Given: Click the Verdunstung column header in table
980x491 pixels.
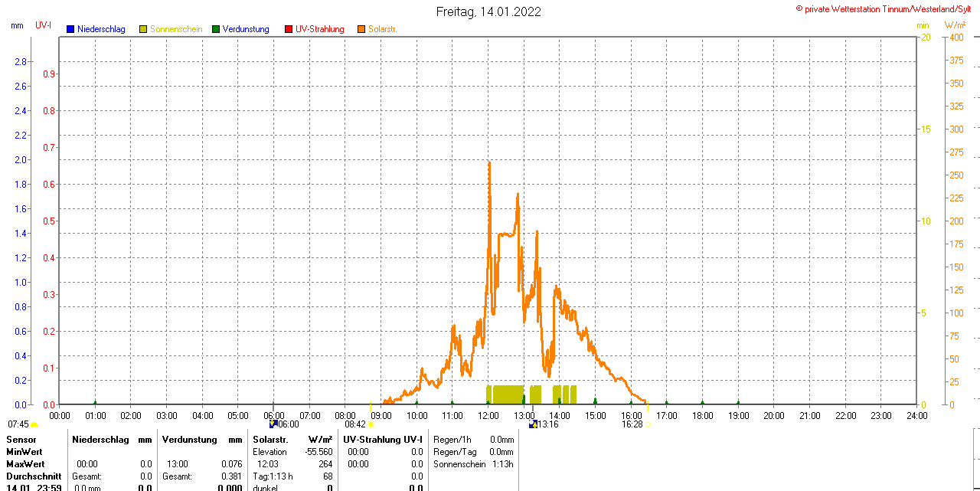Looking at the screenshot, I should pyautogui.click(x=190, y=440).
